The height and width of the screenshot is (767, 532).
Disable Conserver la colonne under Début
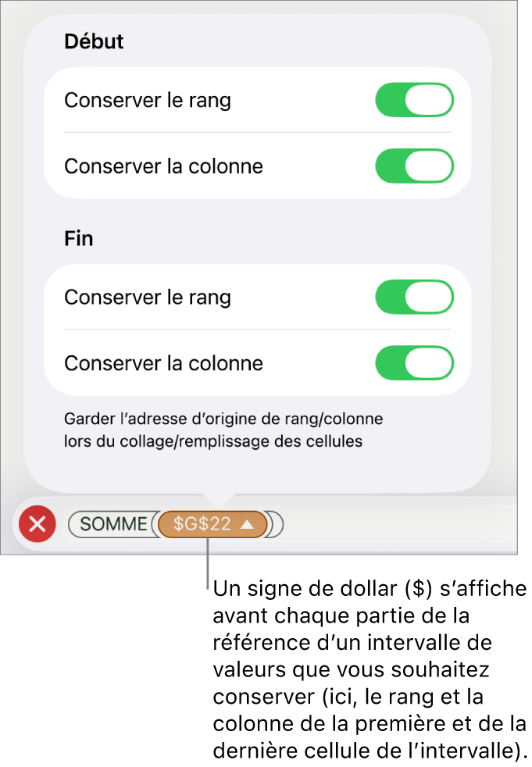[414, 166]
